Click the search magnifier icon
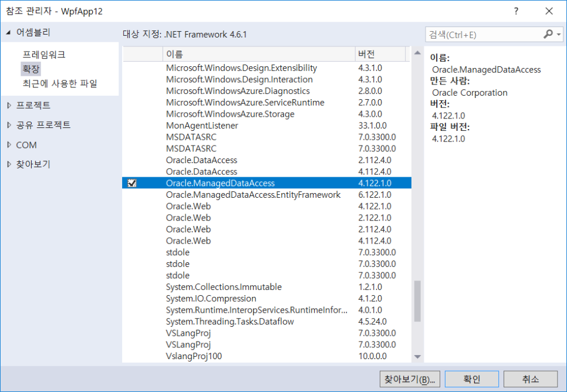The image size is (567, 392). pyautogui.click(x=548, y=35)
